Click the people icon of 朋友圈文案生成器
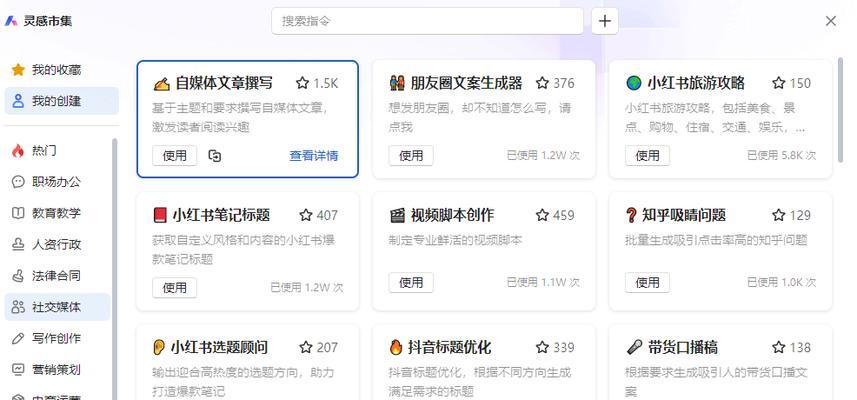The image size is (857, 400). point(397,84)
